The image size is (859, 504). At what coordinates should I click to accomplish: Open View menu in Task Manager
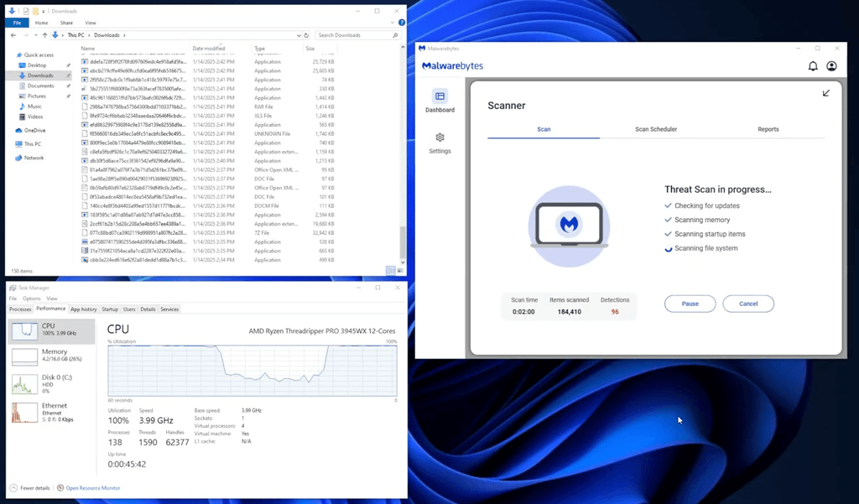pyautogui.click(x=51, y=299)
